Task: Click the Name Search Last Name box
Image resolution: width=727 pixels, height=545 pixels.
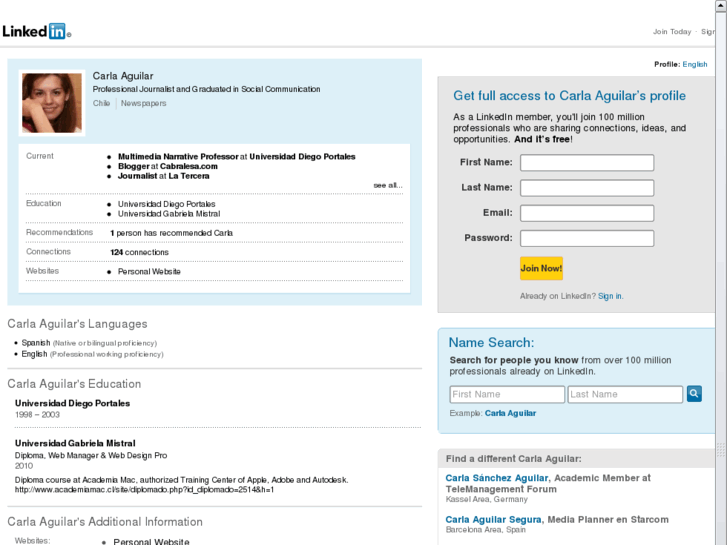Action: click(625, 394)
